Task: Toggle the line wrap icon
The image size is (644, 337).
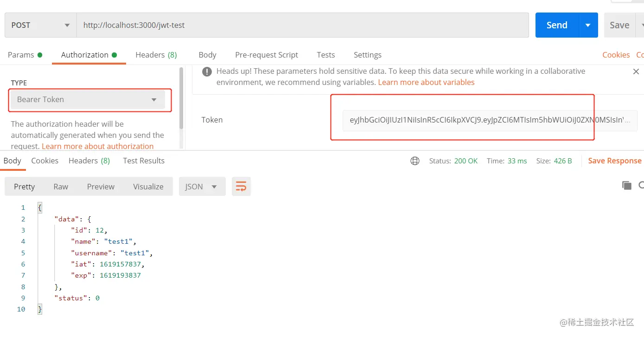Action: (241, 187)
